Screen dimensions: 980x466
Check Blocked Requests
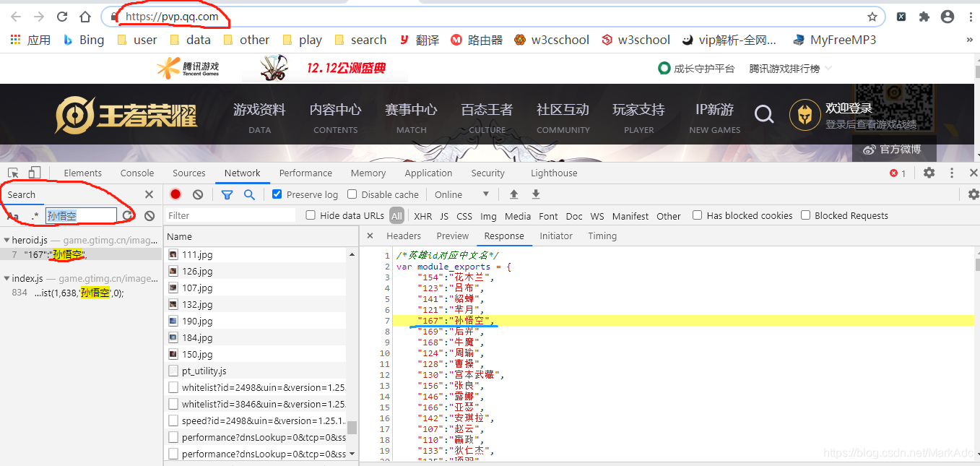pyautogui.click(x=805, y=215)
